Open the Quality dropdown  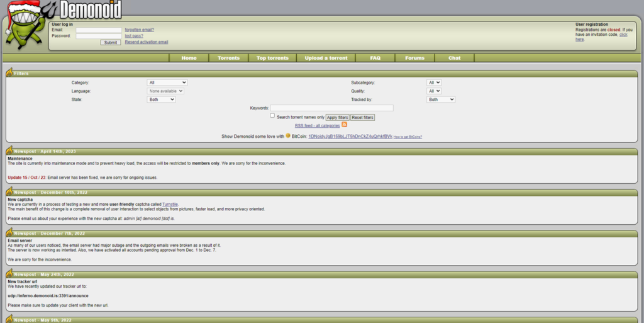tap(434, 91)
